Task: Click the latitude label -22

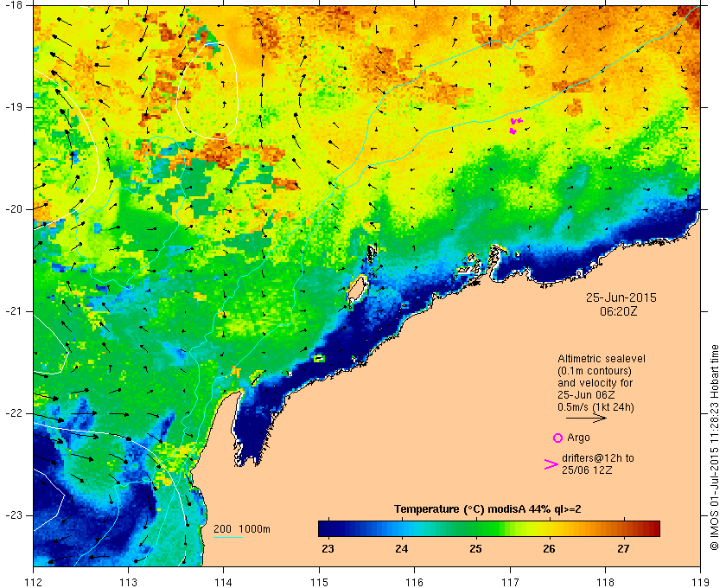Action: pyautogui.click(x=14, y=412)
